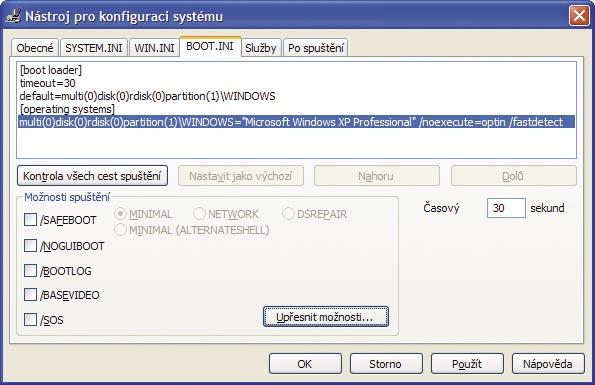This screenshot has height=385, width=595.
Task: Select the highlighted Windows XP Professional entry
Action: pos(297,122)
